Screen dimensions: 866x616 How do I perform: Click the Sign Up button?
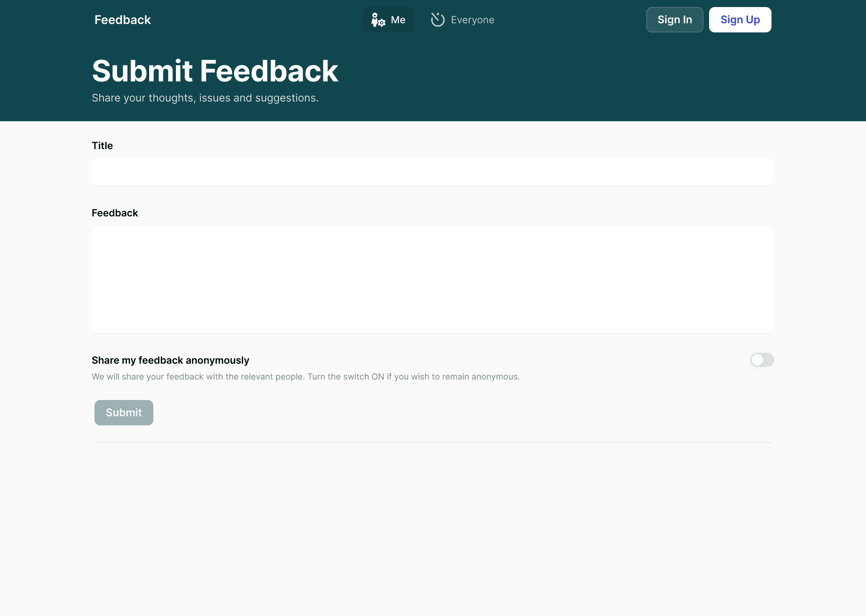740,20
